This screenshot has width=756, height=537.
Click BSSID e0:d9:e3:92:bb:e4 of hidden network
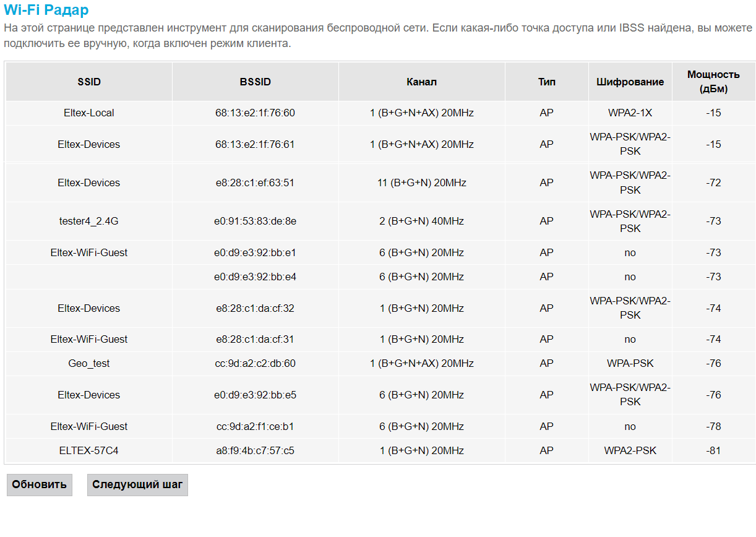click(x=255, y=277)
